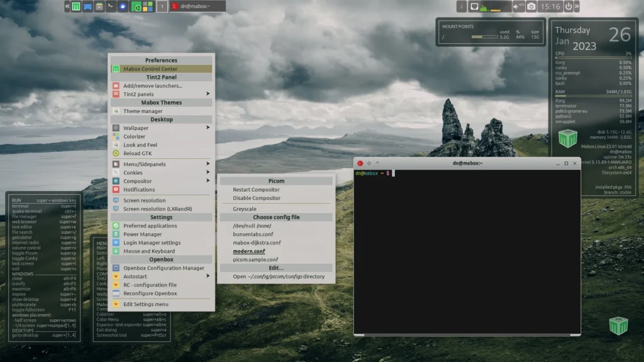
Task: Click the Login Manager settings icon
Action: tap(116, 243)
